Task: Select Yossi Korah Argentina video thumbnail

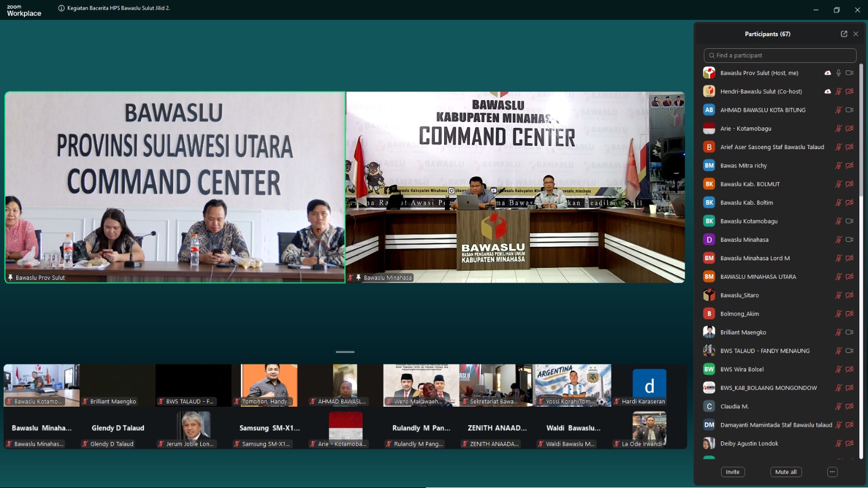Action: (573, 385)
